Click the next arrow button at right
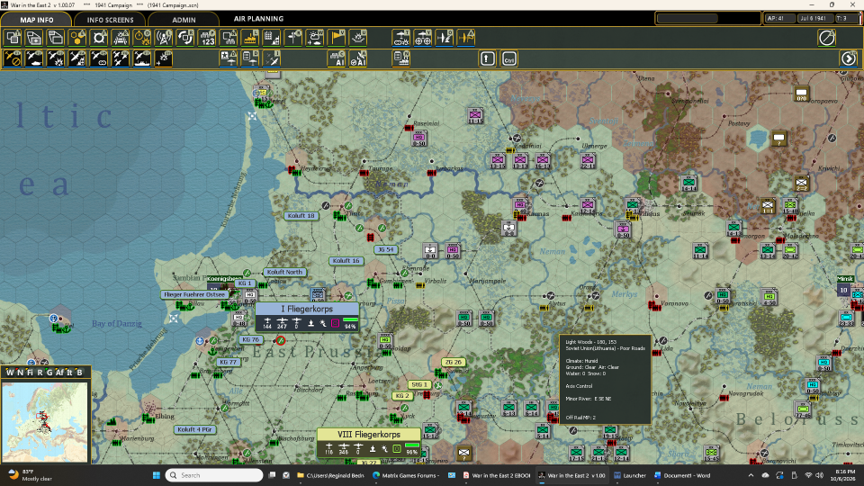 (849, 58)
